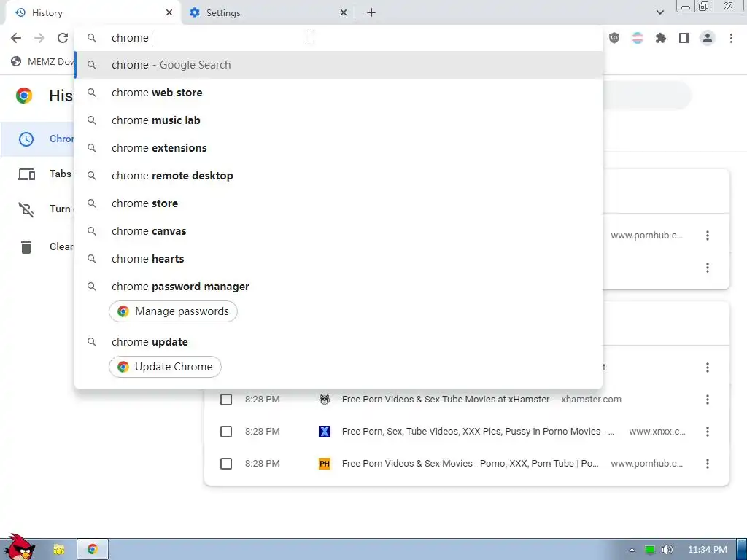Select the chrome update suggestion
This screenshot has width=747, height=560.
coord(338,342)
